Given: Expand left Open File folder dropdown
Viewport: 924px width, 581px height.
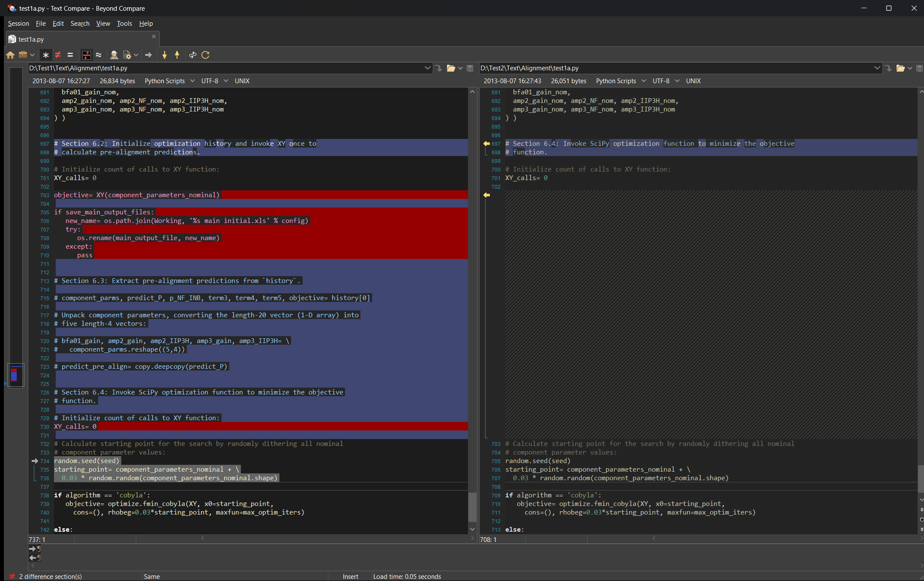Looking at the screenshot, I should (460, 68).
